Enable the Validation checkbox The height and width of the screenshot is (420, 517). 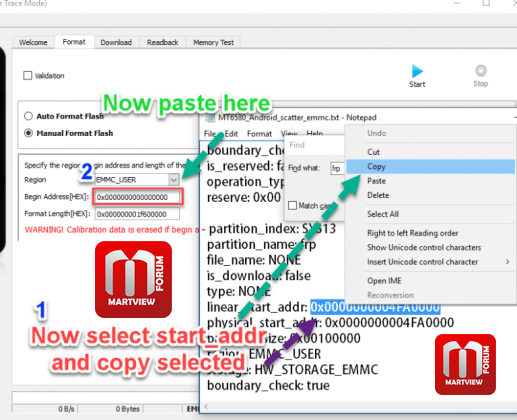click(x=28, y=76)
